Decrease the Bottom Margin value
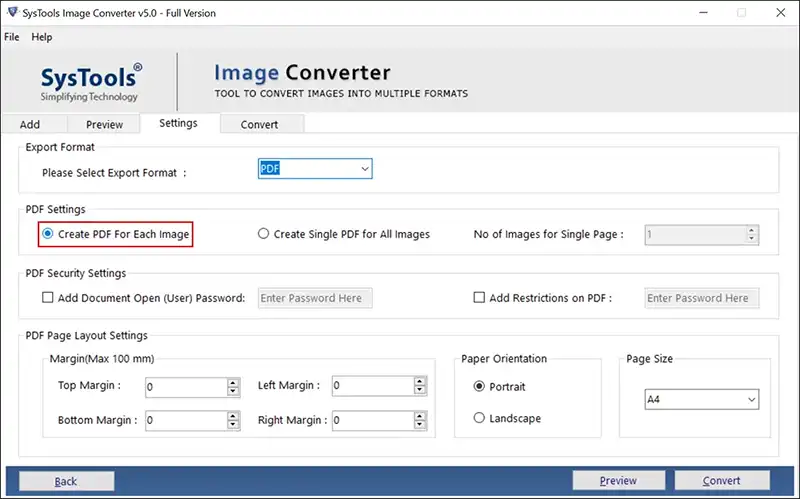The width and height of the screenshot is (800, 499). (233, 425)
